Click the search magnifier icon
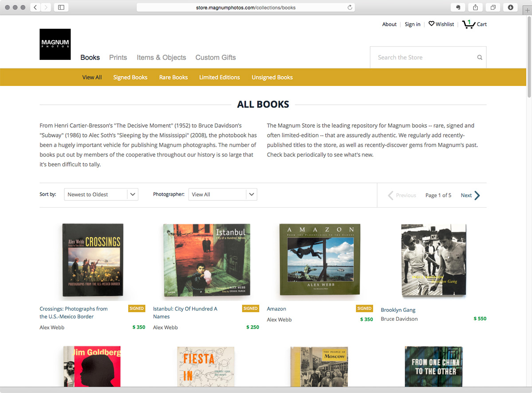The height and width of the screenshot is (393, 532). [480, 58]
